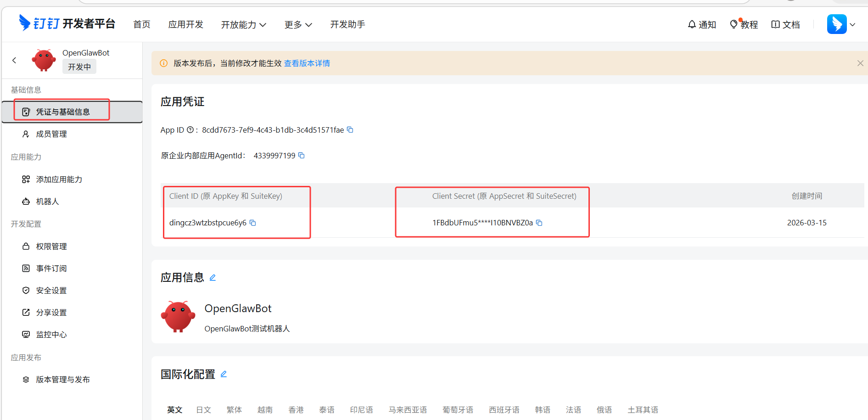Switch to the 土耳其语 language tab

[x=643, y=410]
